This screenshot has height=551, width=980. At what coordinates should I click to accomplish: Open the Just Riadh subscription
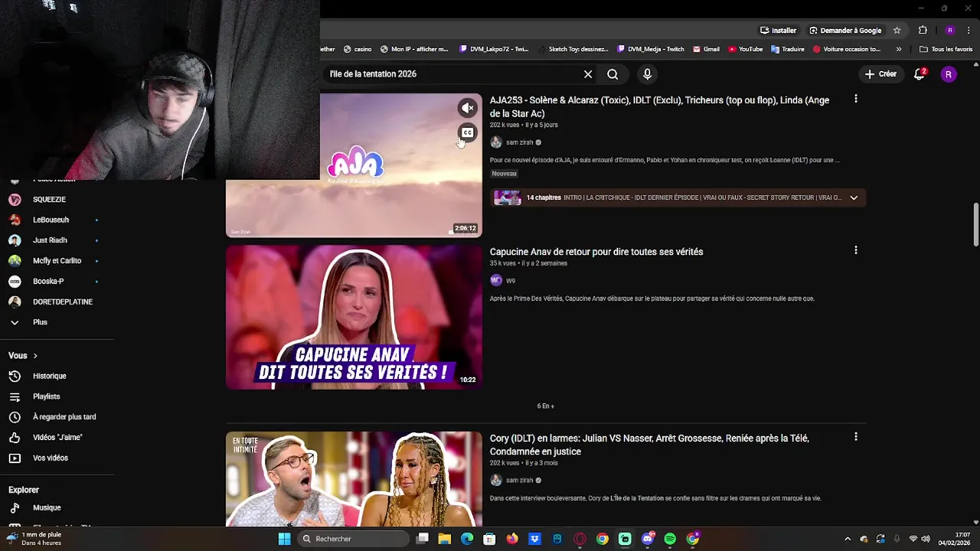pyautogui.click(x=50, y=240)
